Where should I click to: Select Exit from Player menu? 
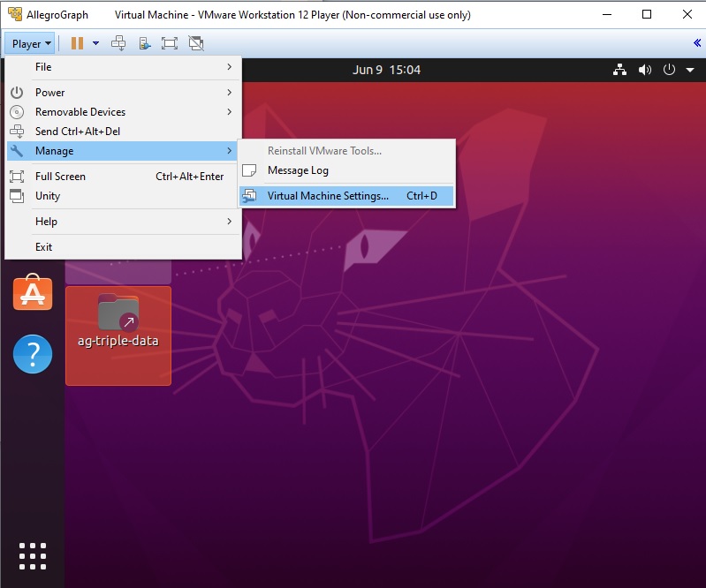(x=124, y=247)
